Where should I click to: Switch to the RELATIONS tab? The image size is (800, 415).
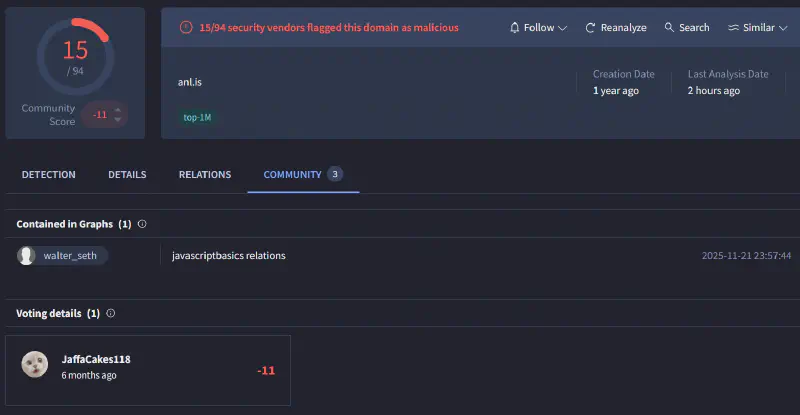pos(205,175)
